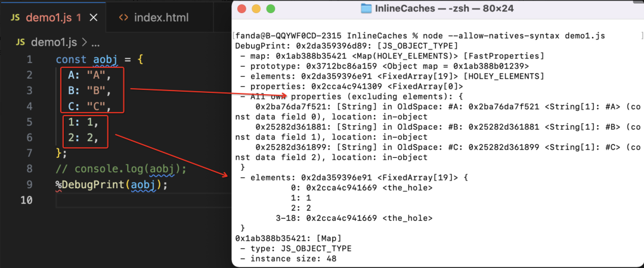Select the demo1.js tab
The height and width of the screenshot is (268, 644).
(52, 18)
